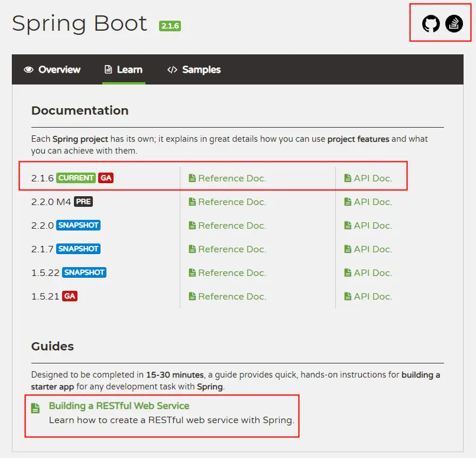Click the eye icon beside Overview
Viewport: 476px width, 458px height.
point(28,70)
